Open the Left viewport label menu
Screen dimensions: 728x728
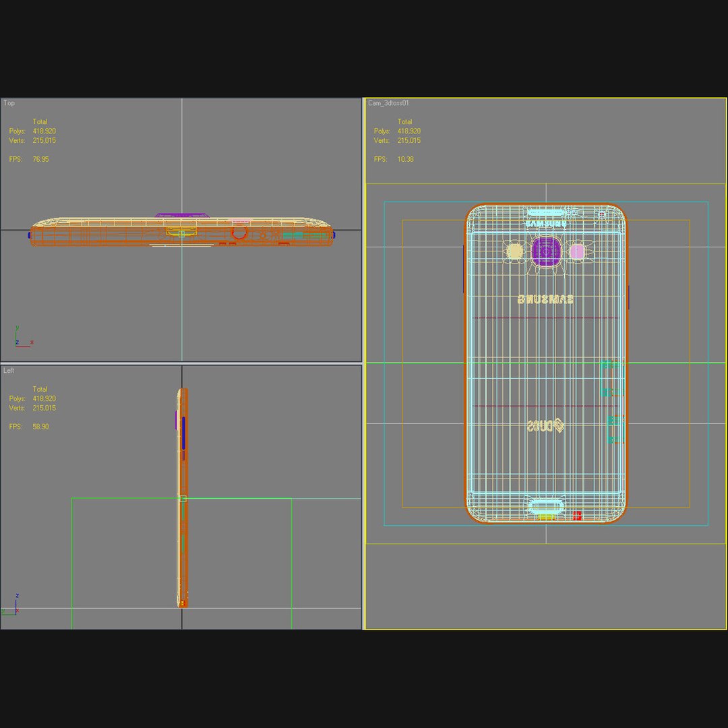tap(8, 371)
